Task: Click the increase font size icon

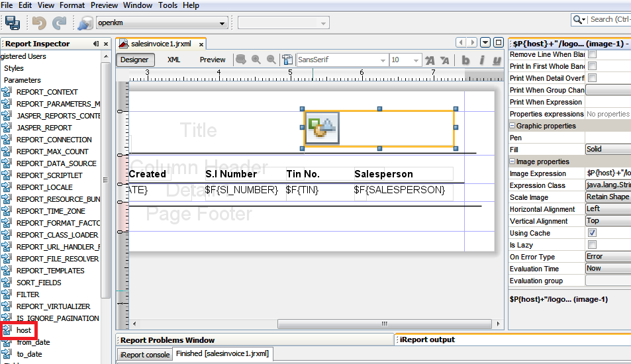Action: coord(429,60)
